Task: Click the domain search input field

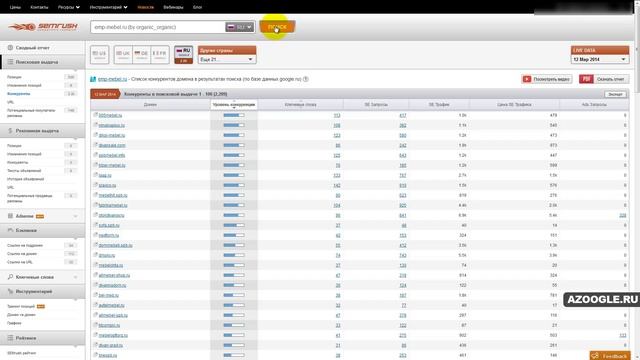Action: pos(158,27)
